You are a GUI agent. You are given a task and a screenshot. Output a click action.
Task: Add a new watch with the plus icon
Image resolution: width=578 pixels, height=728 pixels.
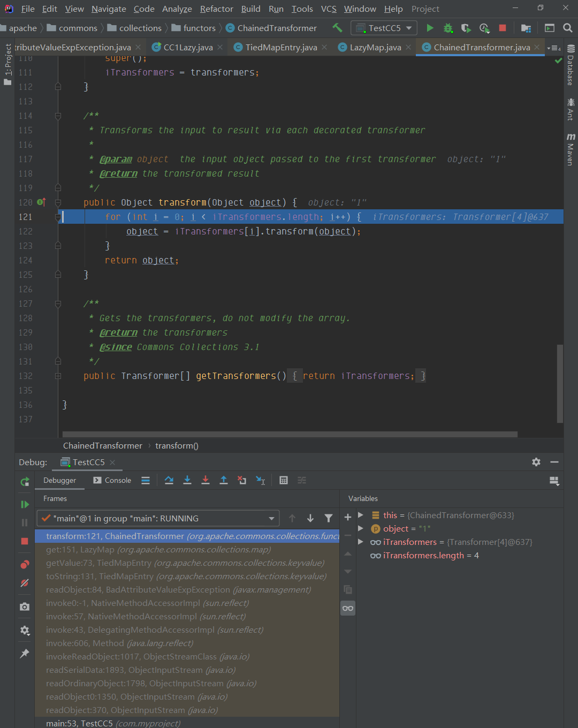click(x=348, y=517)
